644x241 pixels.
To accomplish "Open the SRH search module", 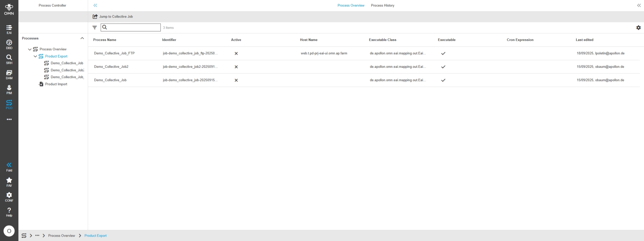I will click(x=9, y=59).
